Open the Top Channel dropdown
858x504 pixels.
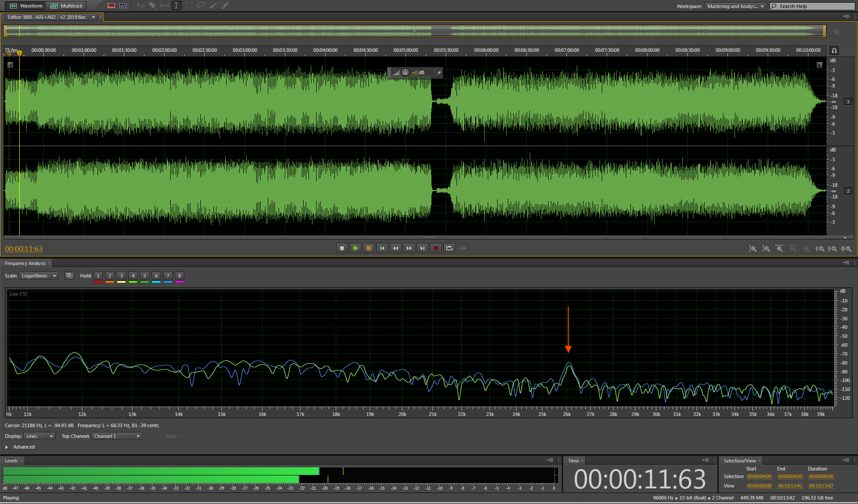click(117, 436)
